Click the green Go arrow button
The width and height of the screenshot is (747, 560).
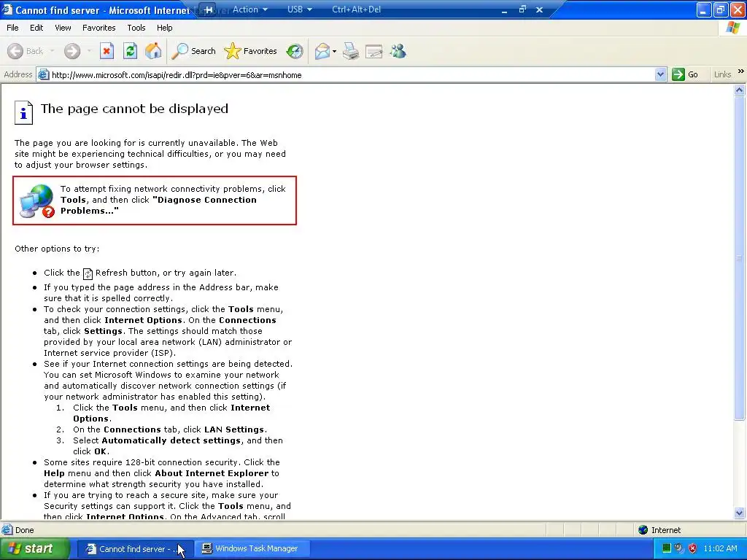coord(685,74)
